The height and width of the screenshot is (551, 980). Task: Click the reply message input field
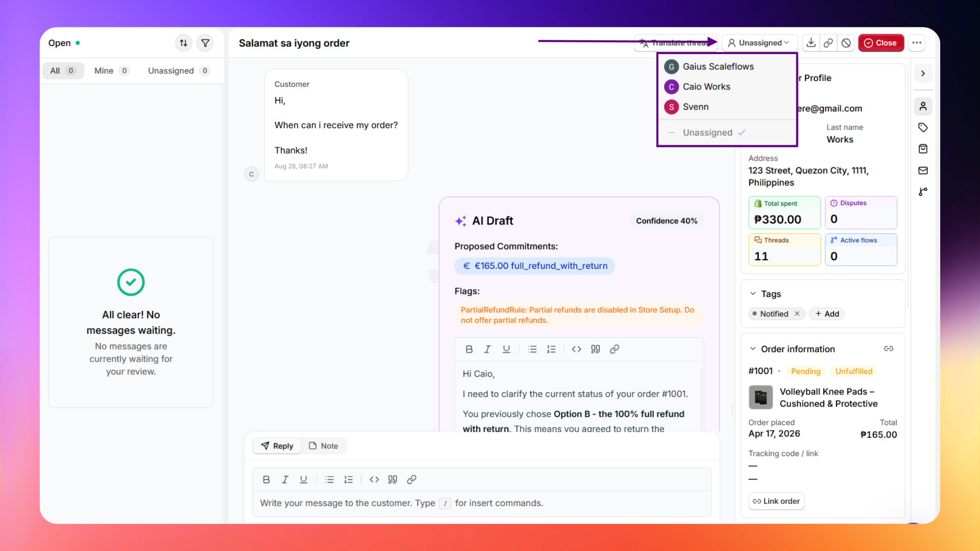click(482, 503)
